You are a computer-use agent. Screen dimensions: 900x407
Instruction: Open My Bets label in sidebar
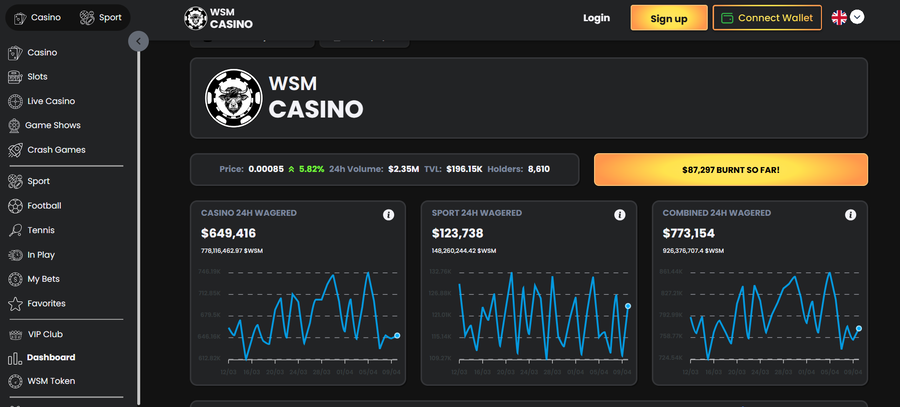(x=44, y=280)
